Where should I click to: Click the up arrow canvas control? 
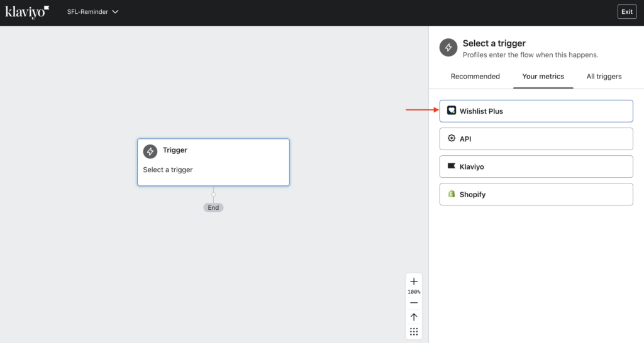click(x=414, y=317)
